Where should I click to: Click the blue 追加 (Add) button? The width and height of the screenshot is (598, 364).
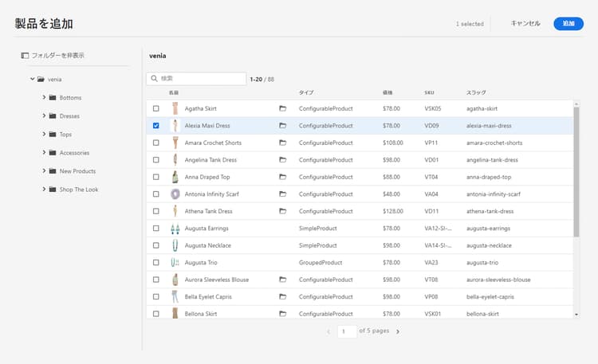568,24
